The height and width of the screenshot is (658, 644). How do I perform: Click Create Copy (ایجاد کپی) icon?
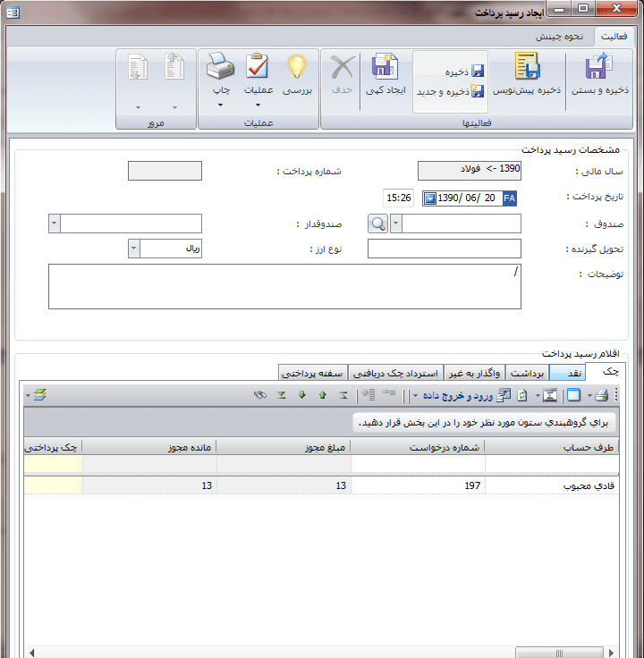click(x=386, y=68)
